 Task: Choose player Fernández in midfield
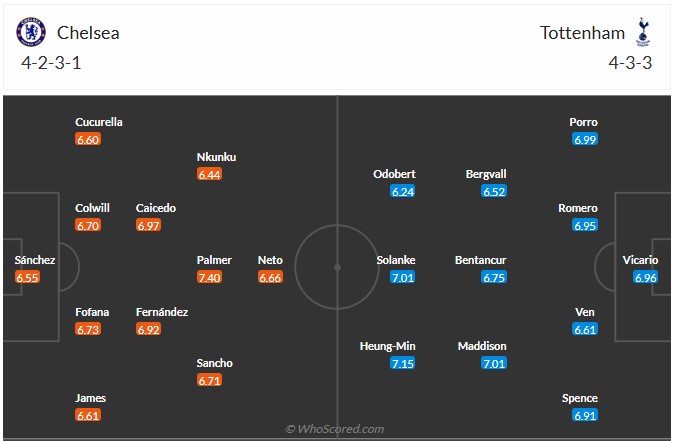162,312
